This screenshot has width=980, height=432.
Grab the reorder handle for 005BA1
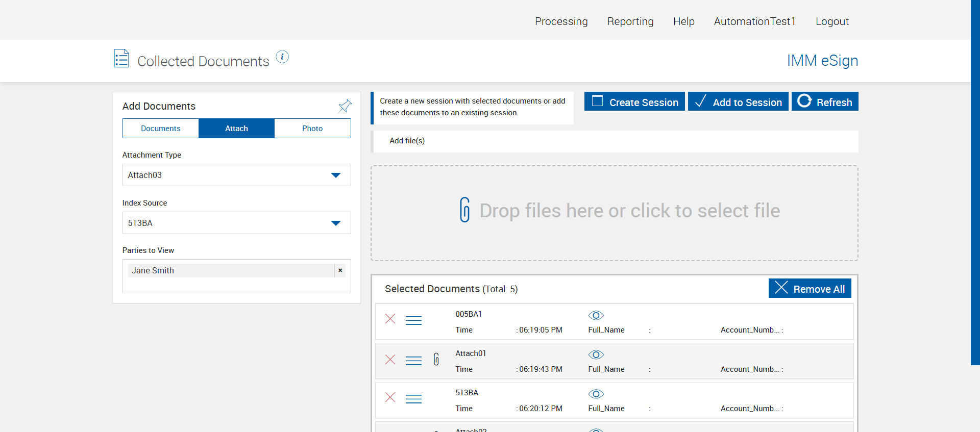[x=413, y=320]
